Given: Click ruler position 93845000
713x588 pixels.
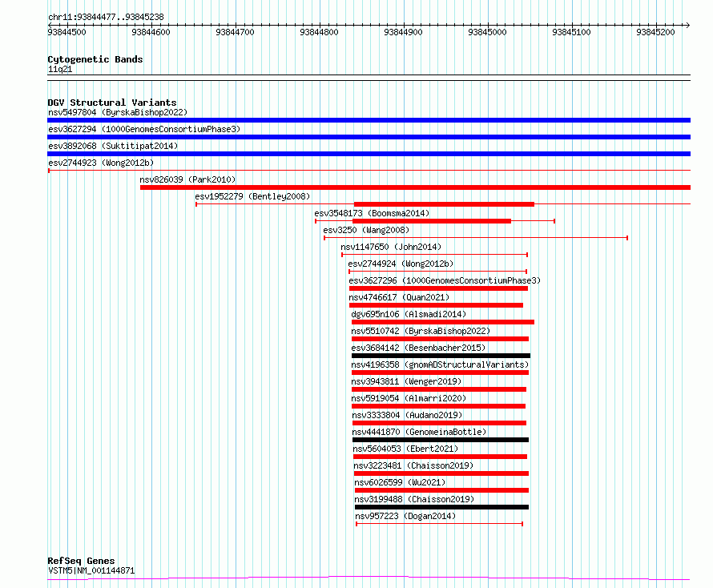Looking at the screenshot, I should click(487, 32).
